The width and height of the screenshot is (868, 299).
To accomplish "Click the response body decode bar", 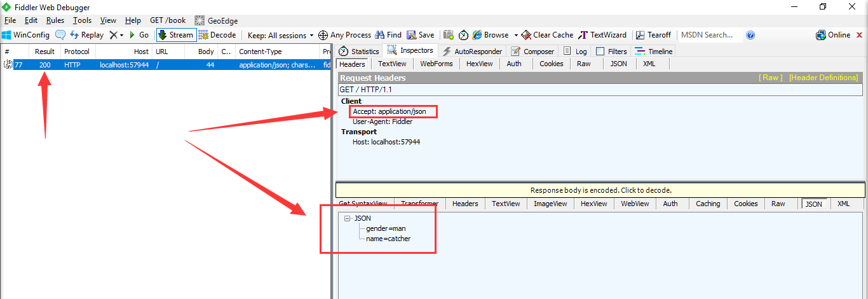I will pos(600,190).
